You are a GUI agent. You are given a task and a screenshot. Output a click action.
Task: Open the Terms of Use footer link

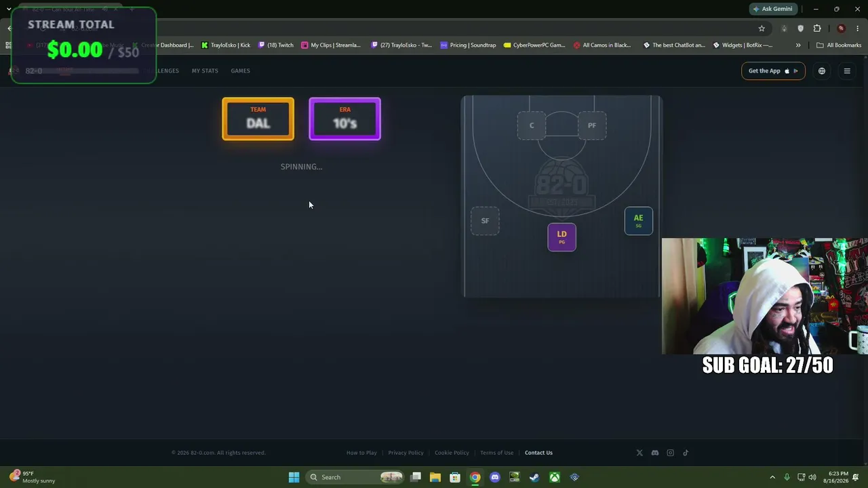point(496,453)
